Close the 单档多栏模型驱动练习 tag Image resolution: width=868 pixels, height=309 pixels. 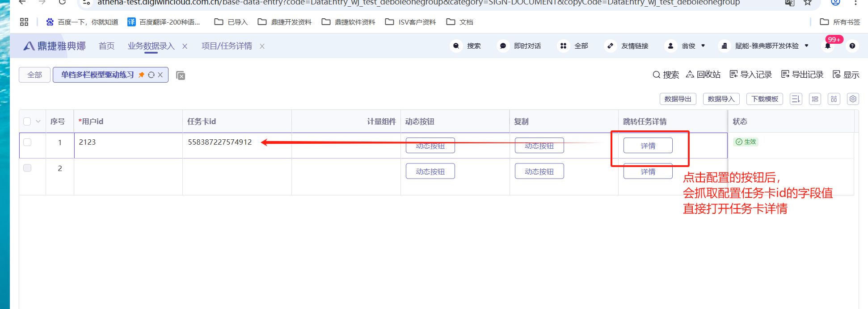coord(160,75)
